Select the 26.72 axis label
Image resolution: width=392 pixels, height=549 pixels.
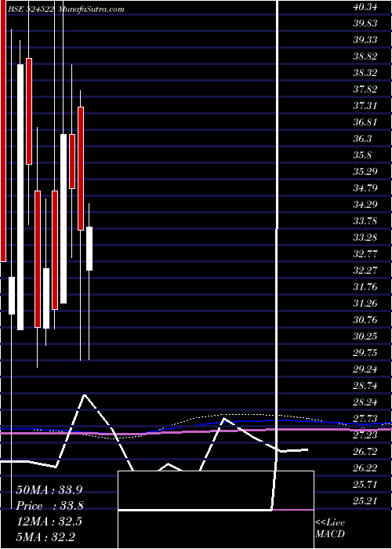[365, 451]
